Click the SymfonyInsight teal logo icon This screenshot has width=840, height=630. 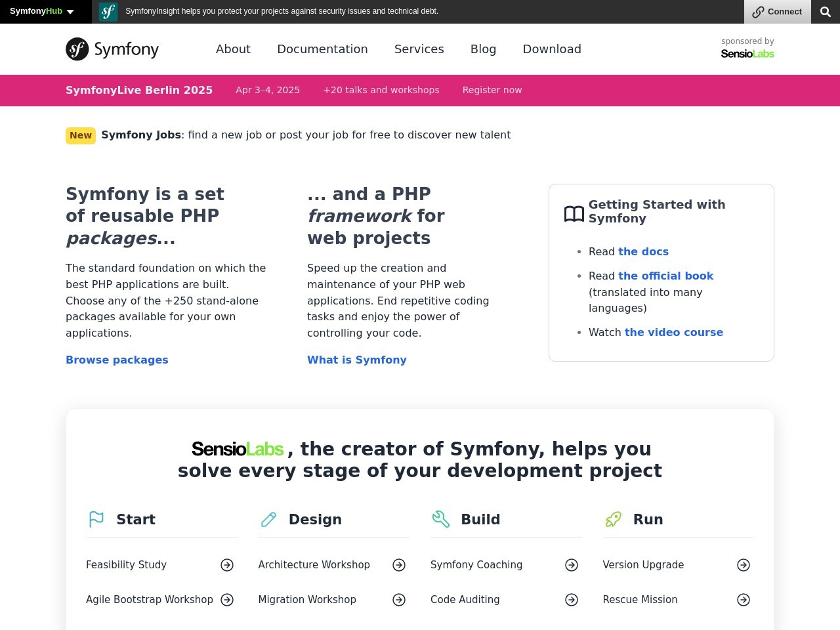click(108, 12)
